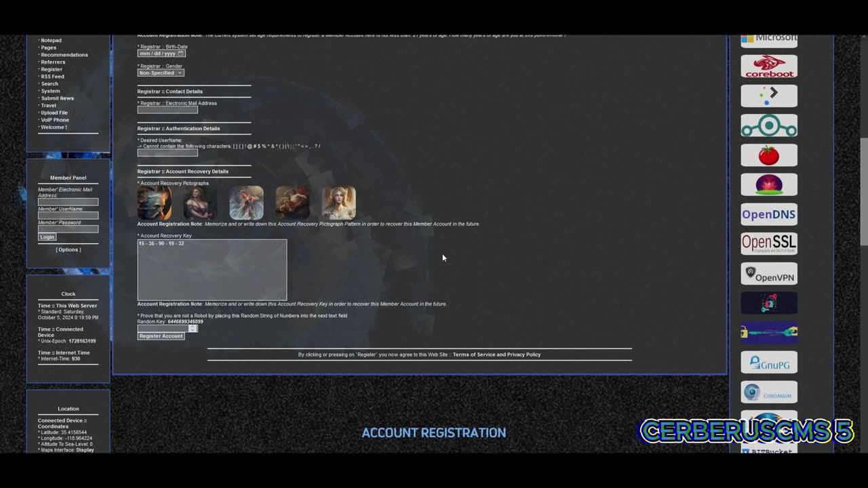Open the Upload File sidebar menu item
This screenshot has width=868, height=488.
click(54, 113)
